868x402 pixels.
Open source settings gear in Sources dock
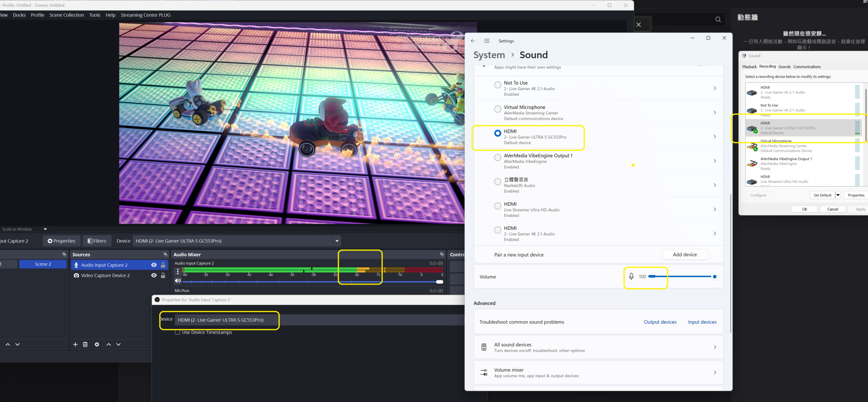coord(97,345)
